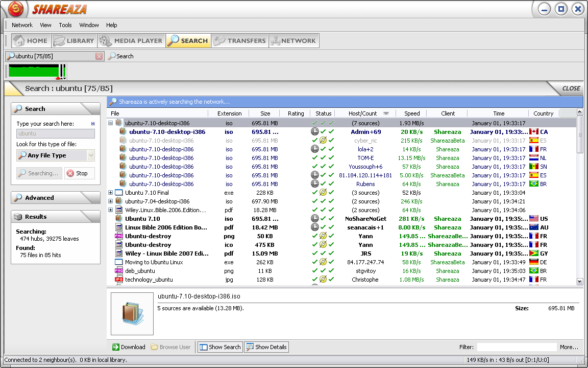
Task: Click iso icon of Ubuntu 7.10 row
Action: coord(119,219)
